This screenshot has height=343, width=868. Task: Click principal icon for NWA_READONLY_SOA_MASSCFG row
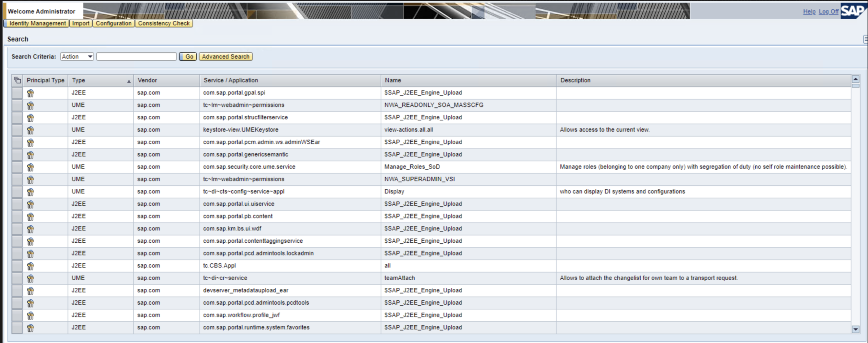(x=31, y=105)
